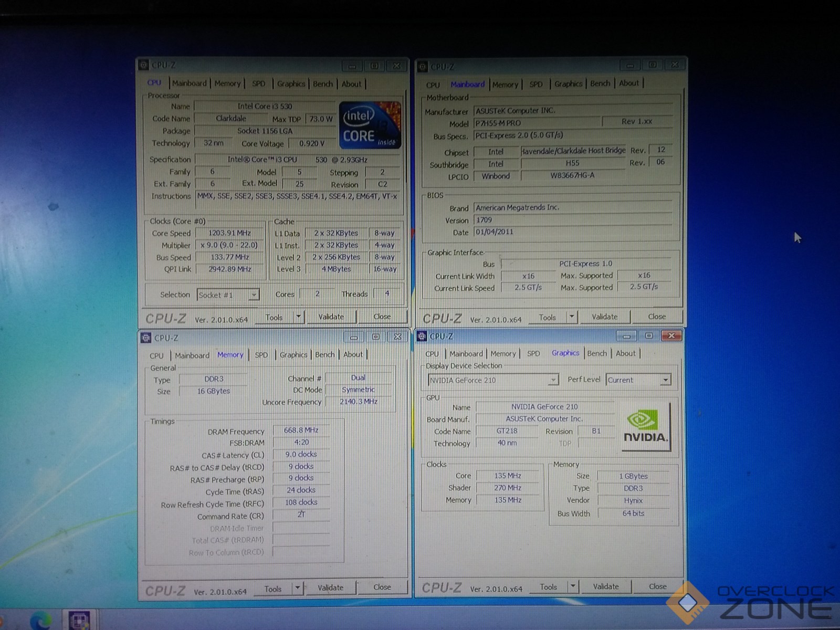The image size is (840, 630).
Task: Open the About tab in the Mainboard window
Action: point(629,83)
